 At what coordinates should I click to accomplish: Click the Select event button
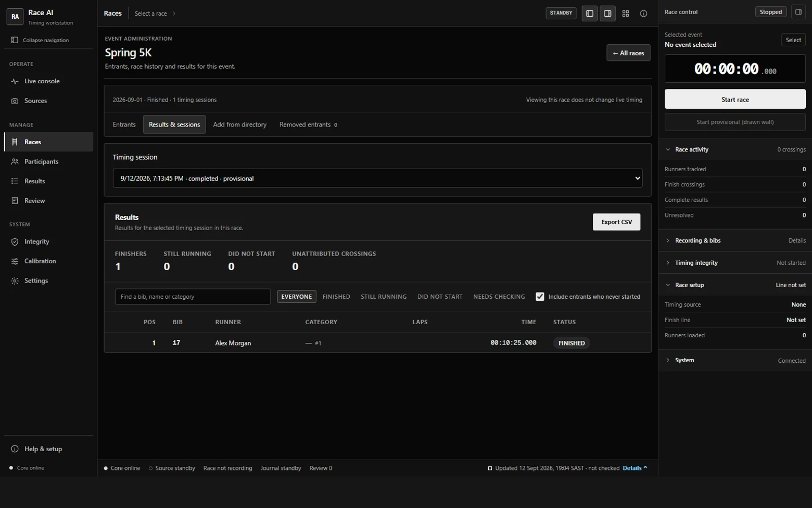[793, 40]
